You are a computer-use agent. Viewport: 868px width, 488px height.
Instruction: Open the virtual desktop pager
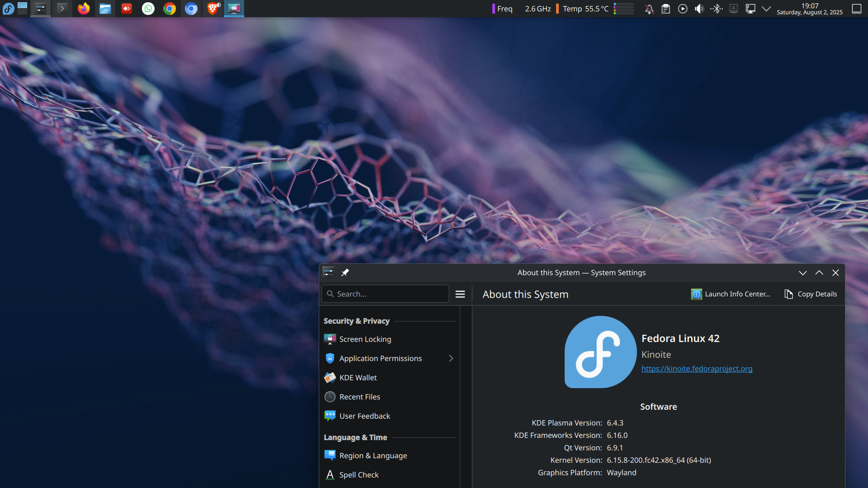point(23,8)
